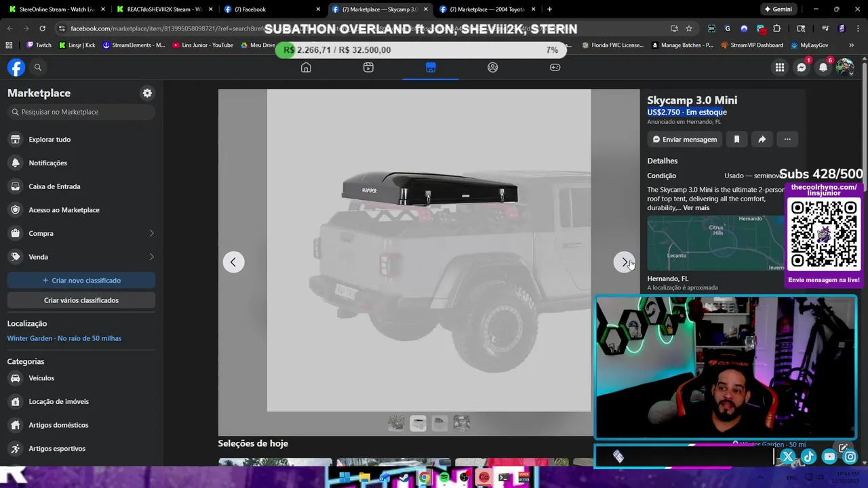This screenshot has width=868, height=488.
Task: Open the listing's three-dot more options
Action: [x=787, y=139]
